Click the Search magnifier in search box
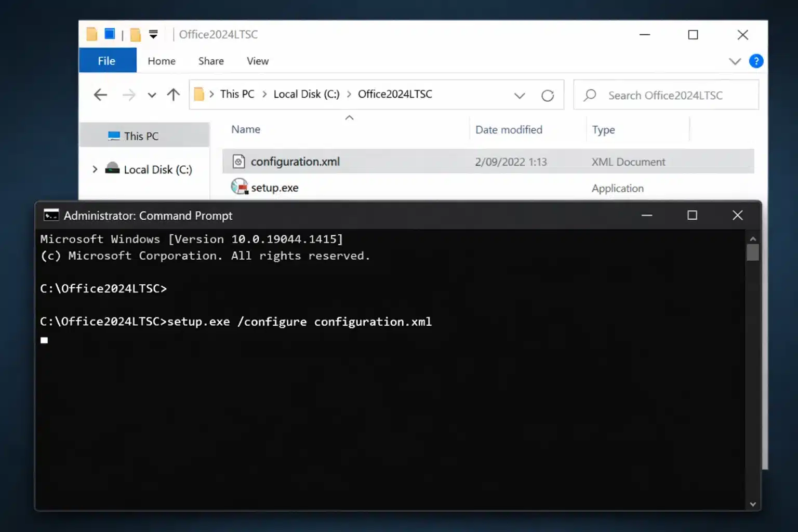The height and width of the screenshot is (532, 798). click(x=590, y=95)
